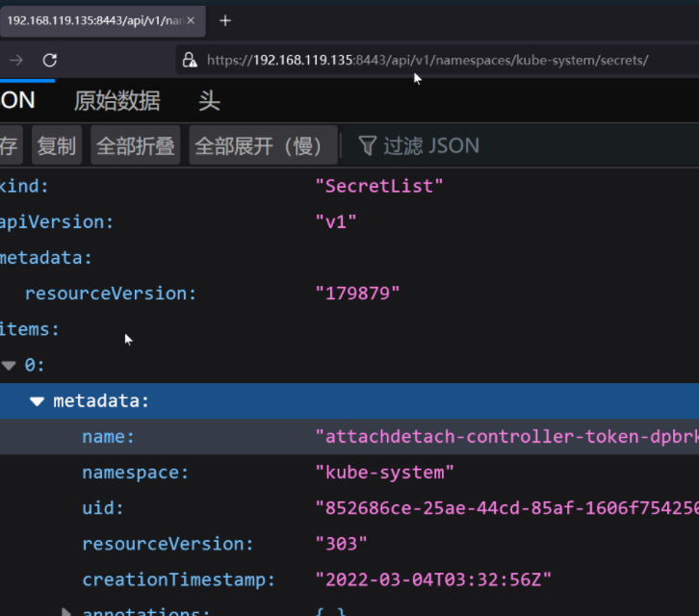Screen dimensions: 699x616
Task: Click the uid value starting 852686ce
Action: tap(506, 508)
